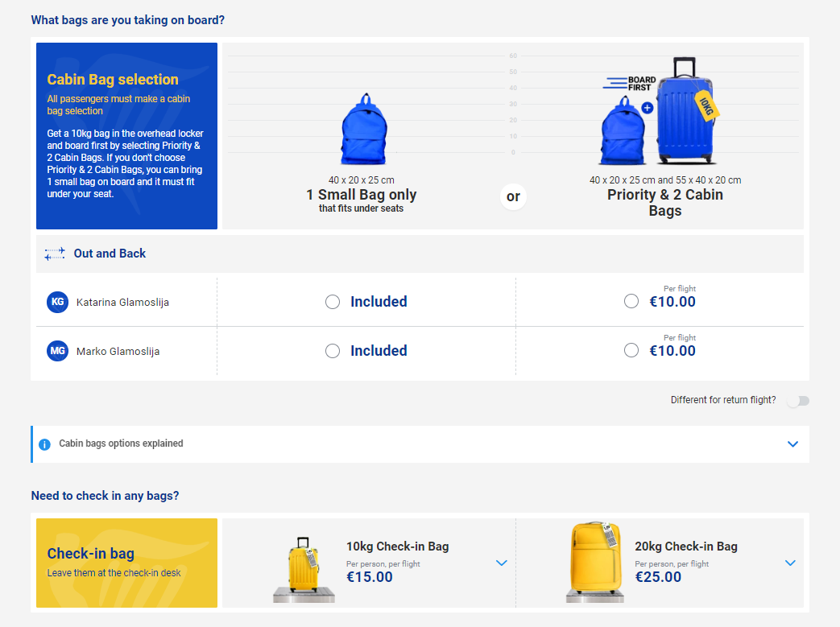840x627 pixels.
Task: Expand Cabin bags options explained chevron
Action: [792, 444]
